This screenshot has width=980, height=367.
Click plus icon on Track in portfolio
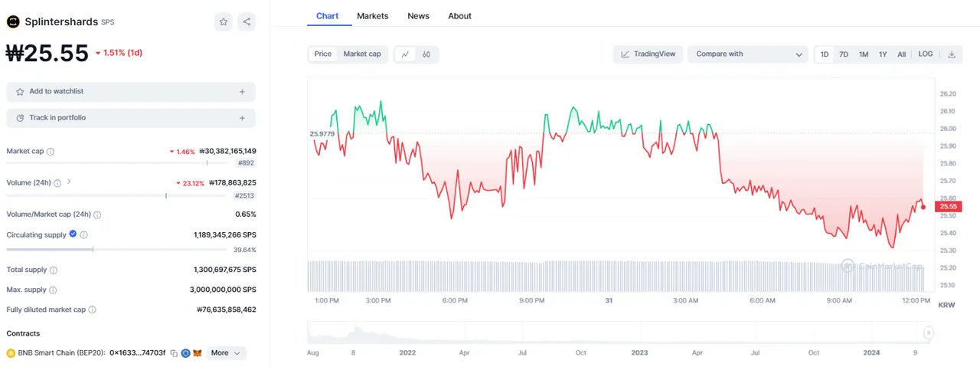pyautogui.click(x=242, y=118)
